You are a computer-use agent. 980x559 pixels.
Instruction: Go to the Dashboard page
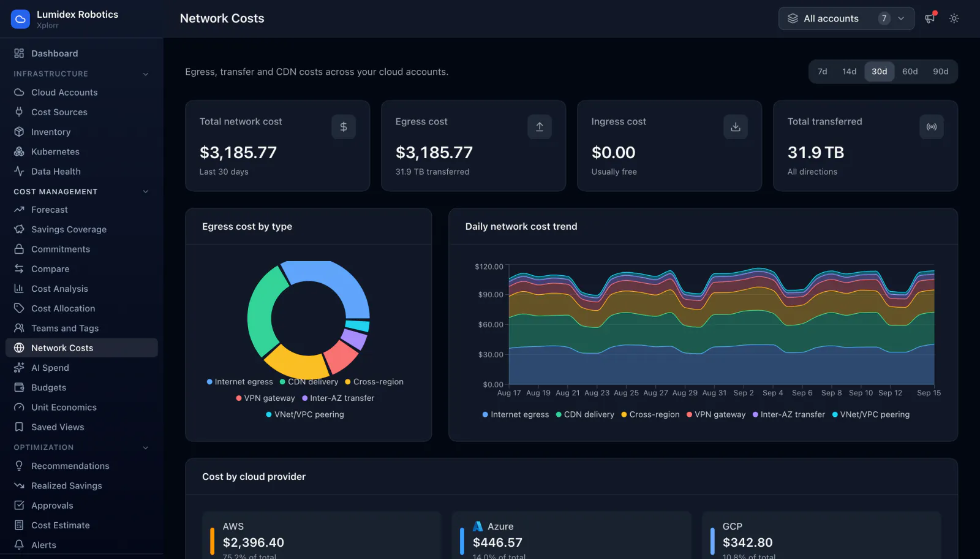[x=81, y=53]
